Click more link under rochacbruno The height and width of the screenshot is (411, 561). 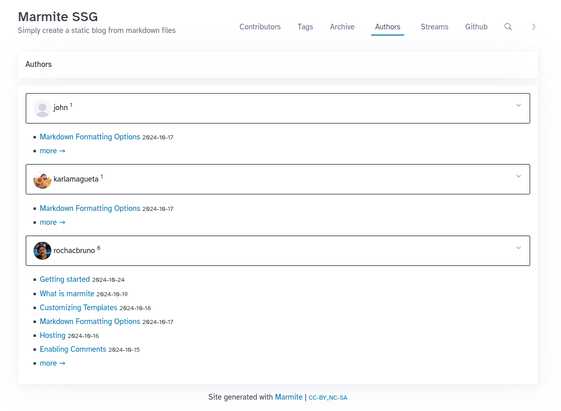(x=52, y=363)
